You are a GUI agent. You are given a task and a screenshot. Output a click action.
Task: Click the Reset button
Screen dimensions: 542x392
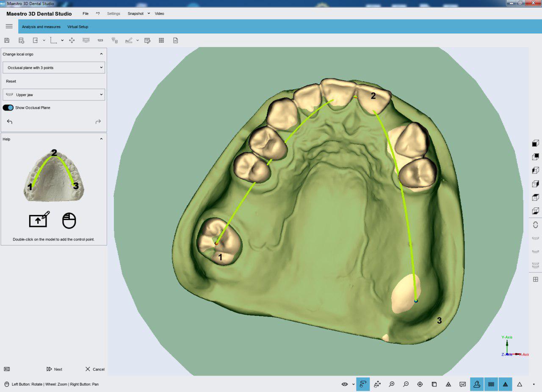click(11, 81)
